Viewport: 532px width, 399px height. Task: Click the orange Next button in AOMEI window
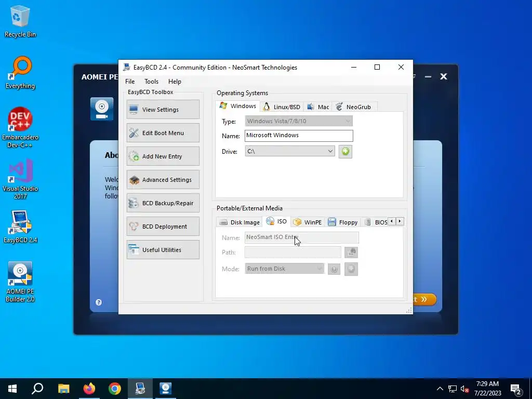[425, 299]
